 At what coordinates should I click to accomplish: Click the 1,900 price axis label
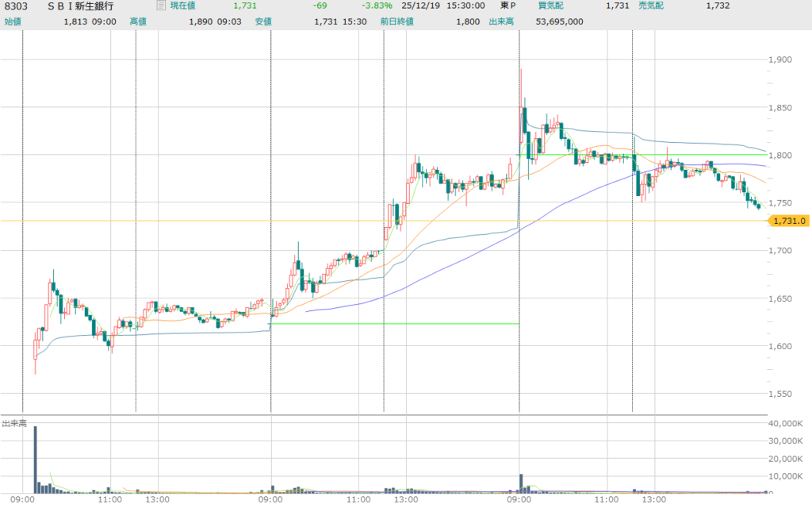[780, 60]
